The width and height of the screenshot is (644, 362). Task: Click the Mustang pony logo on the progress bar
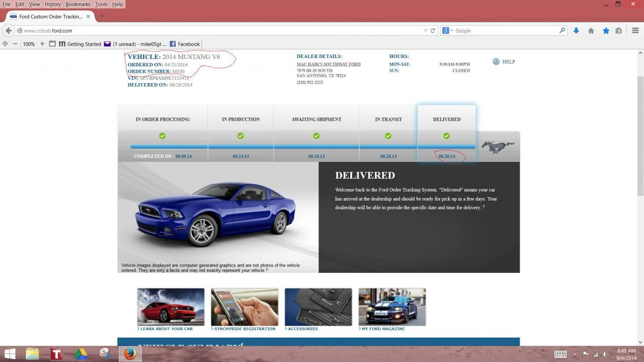tap(498, 147)
